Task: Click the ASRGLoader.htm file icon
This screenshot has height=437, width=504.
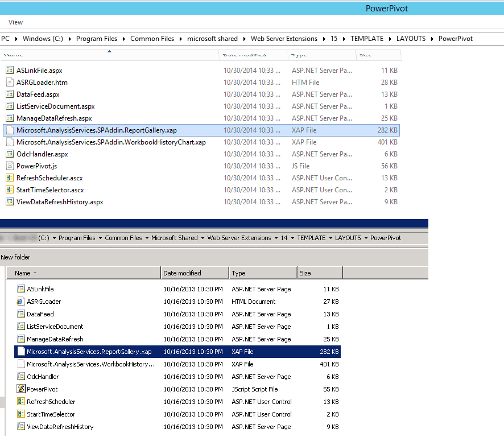Action: click(10, 82)
